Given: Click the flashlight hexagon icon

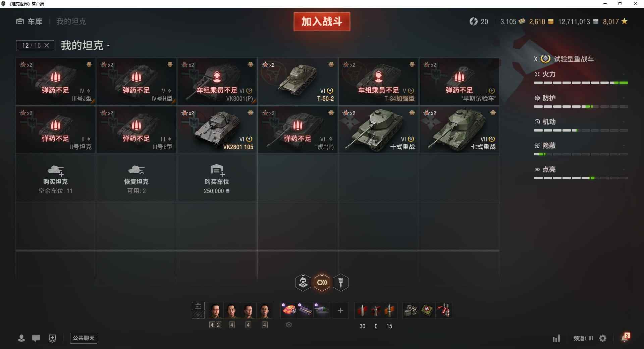Looking at the screenshot, I should pyautogui.click(x=341, y=283).
